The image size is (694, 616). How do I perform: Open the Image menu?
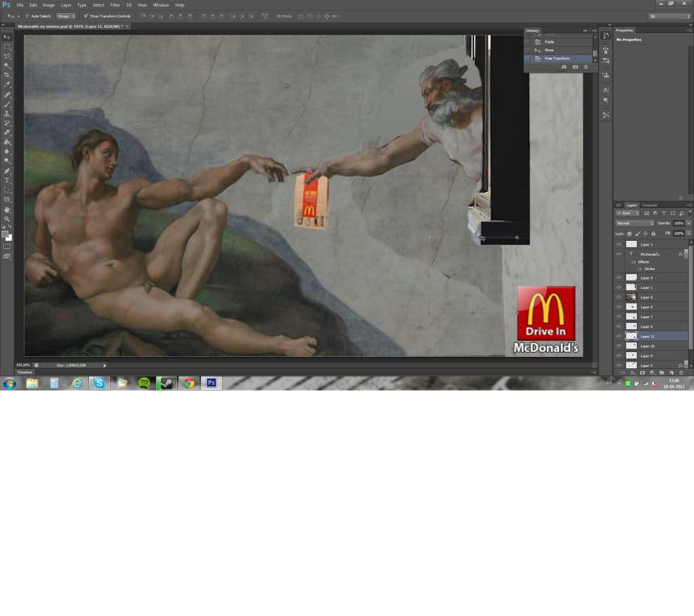click(49, 5)
